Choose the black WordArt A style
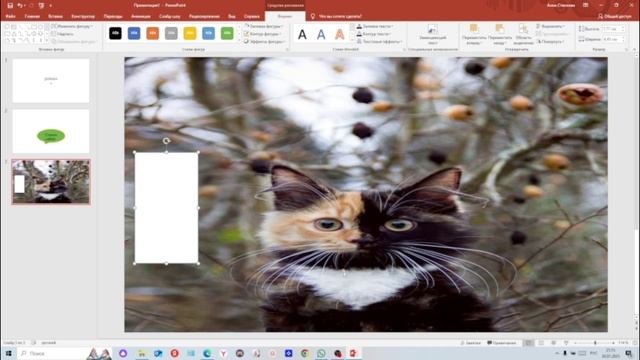 [x=302, y=35]
